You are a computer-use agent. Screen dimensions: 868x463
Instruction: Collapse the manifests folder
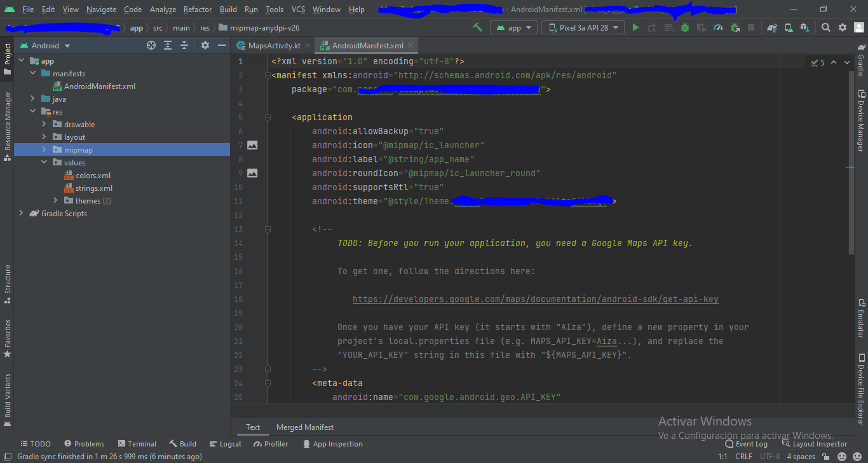(33, 74)
